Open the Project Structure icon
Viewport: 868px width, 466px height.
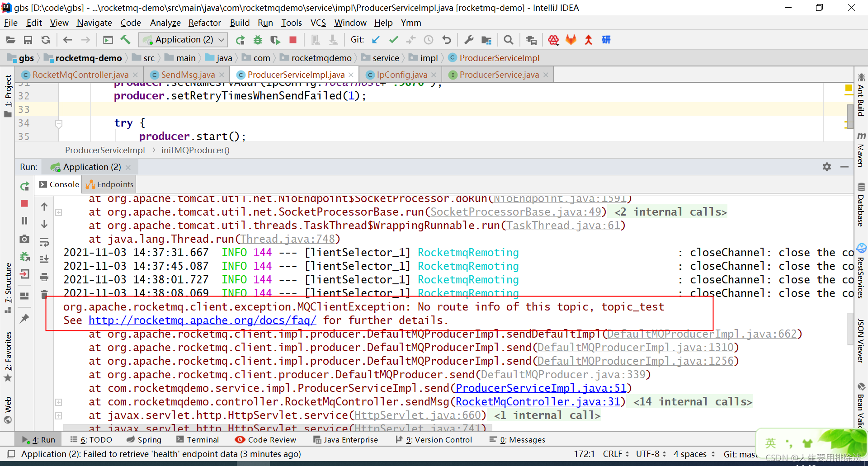[x=486, y=40]
